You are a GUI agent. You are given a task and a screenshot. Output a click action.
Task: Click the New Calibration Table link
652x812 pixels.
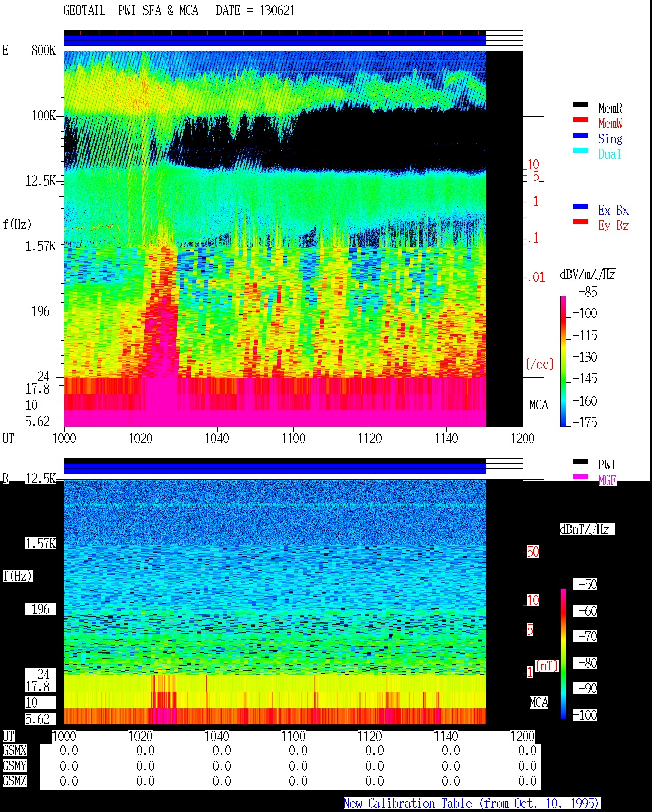coord(472,803)
